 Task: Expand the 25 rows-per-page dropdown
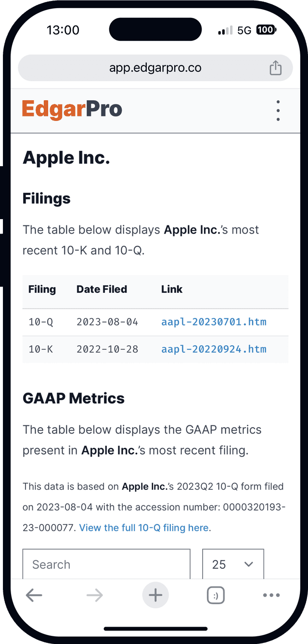point(233,565)
